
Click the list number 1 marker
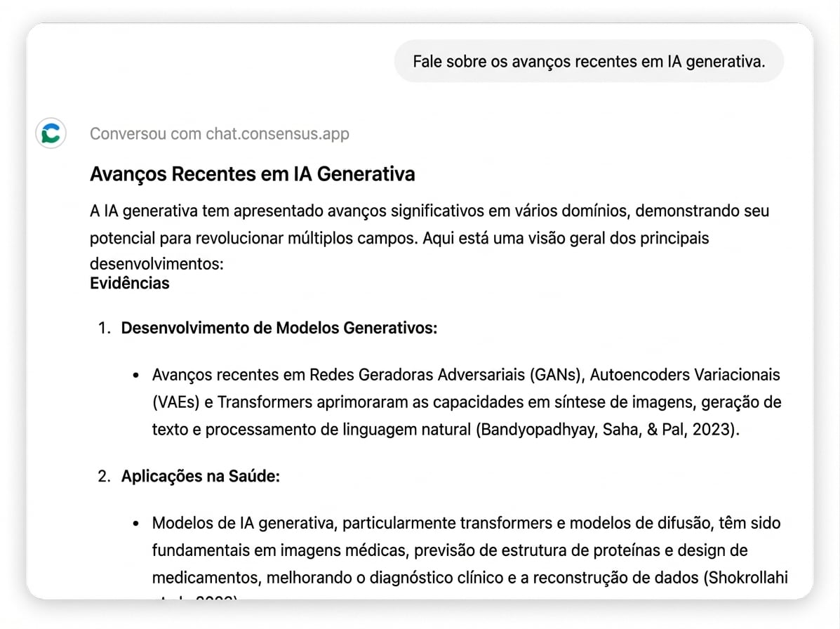(104, 329)
